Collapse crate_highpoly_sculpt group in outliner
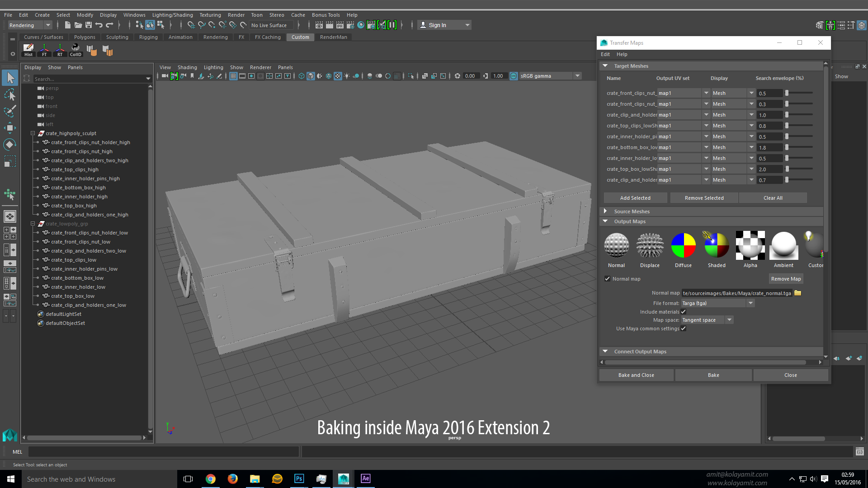Screen dimensions: 868x488 [x=33, y=133]
